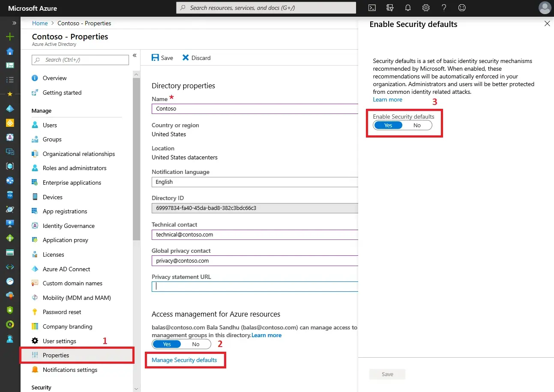Set Enable Security defaults to Yes

coord(388,126)
